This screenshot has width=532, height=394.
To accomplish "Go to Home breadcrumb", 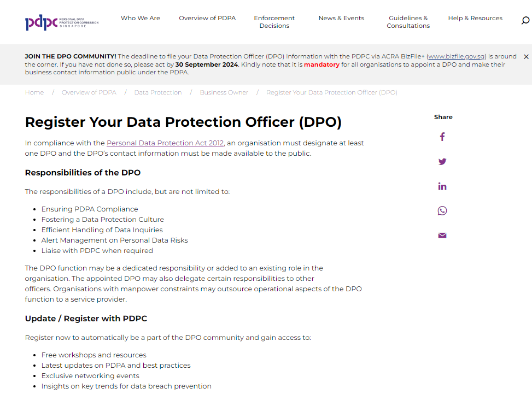I will (x=34, y=92).
